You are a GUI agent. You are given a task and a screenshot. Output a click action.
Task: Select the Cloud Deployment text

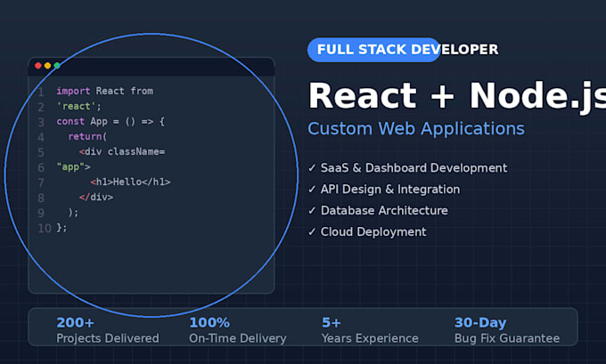click(373, 232)
